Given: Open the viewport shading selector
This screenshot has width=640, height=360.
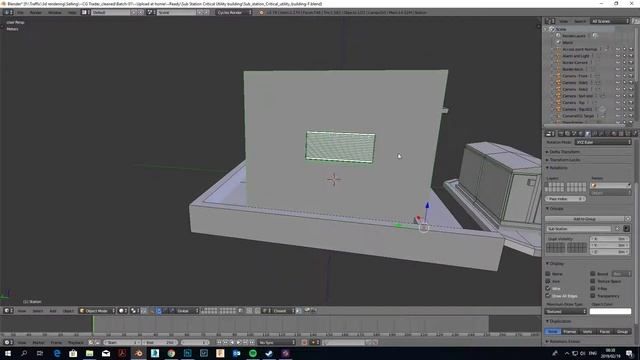Looking at the screenshot, I should 123,311.
